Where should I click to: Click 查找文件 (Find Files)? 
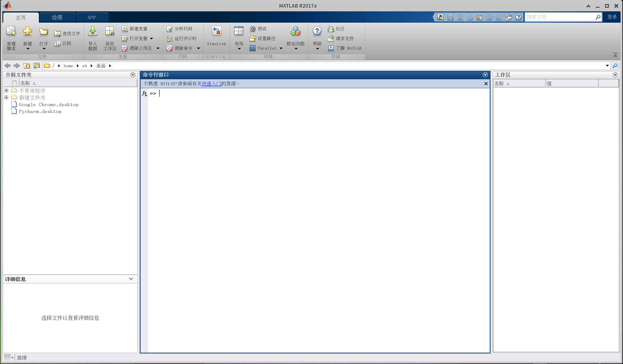coord(67,34)
